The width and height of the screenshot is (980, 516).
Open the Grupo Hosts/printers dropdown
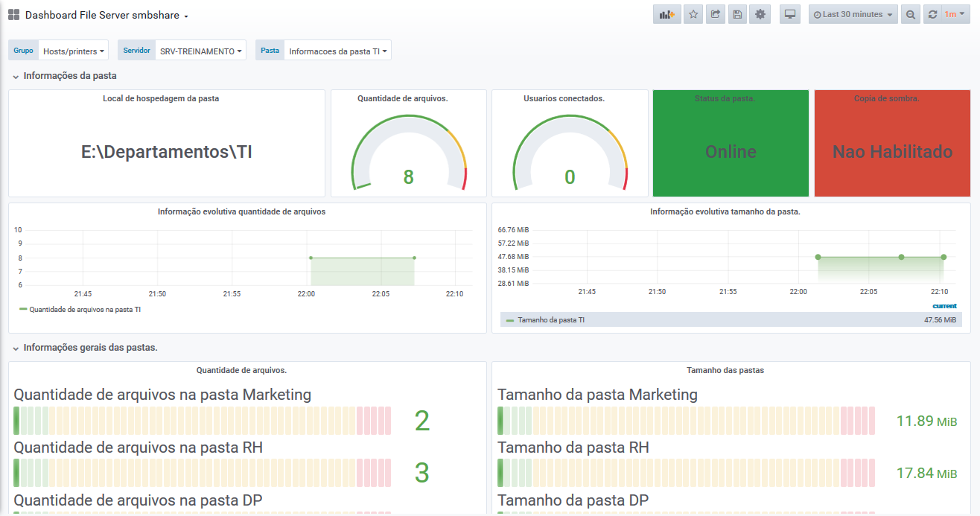click(73, 51)
